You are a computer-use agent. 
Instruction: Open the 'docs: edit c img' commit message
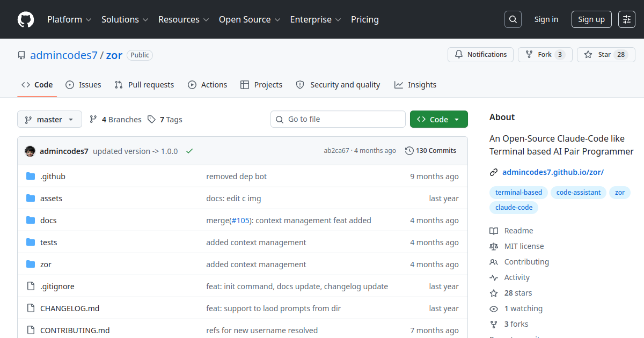[233, 199]
